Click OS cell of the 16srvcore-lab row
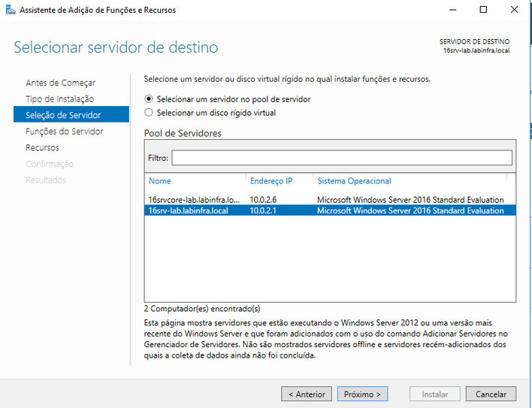The height and width of the screenshot is (408, 532). click(x=410, y=200)
